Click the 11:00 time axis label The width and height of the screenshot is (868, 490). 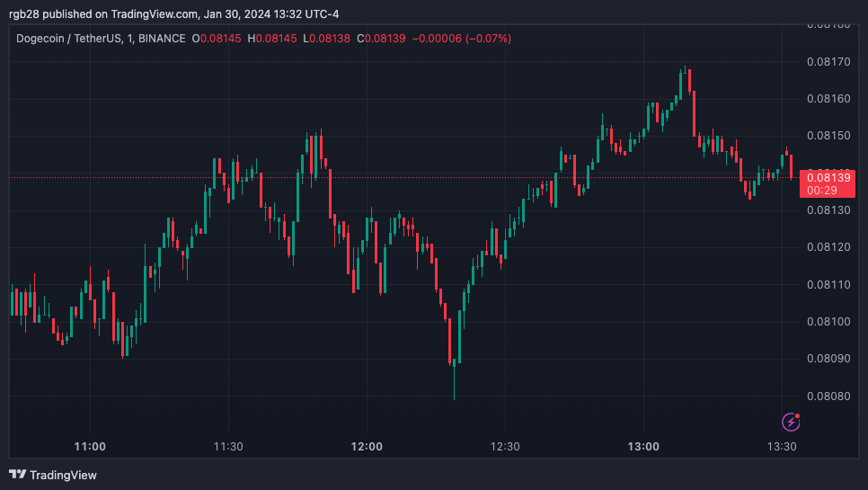click(x=90, y=447)
